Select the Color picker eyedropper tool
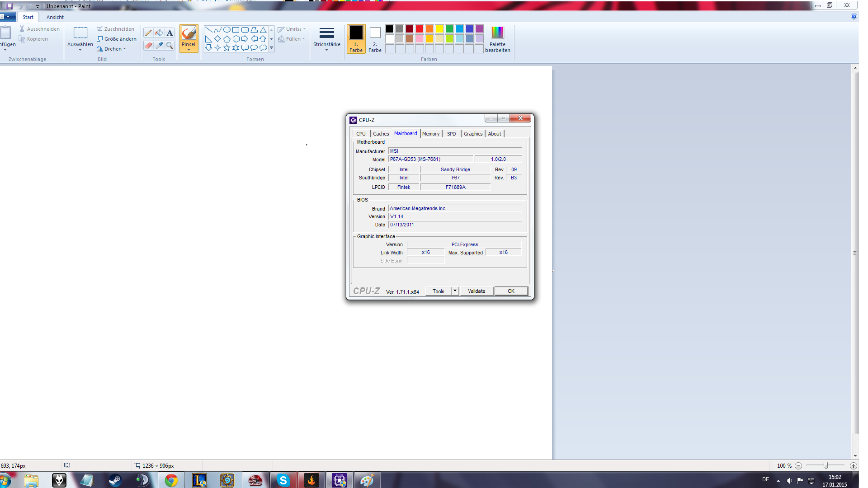 coord(159,46)
